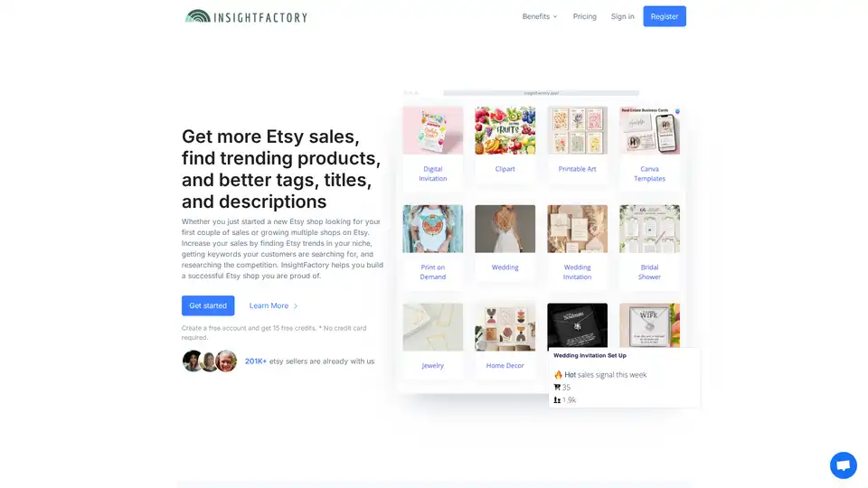Go to Sign in
The image size is (868, 488).
pos(622,16)
